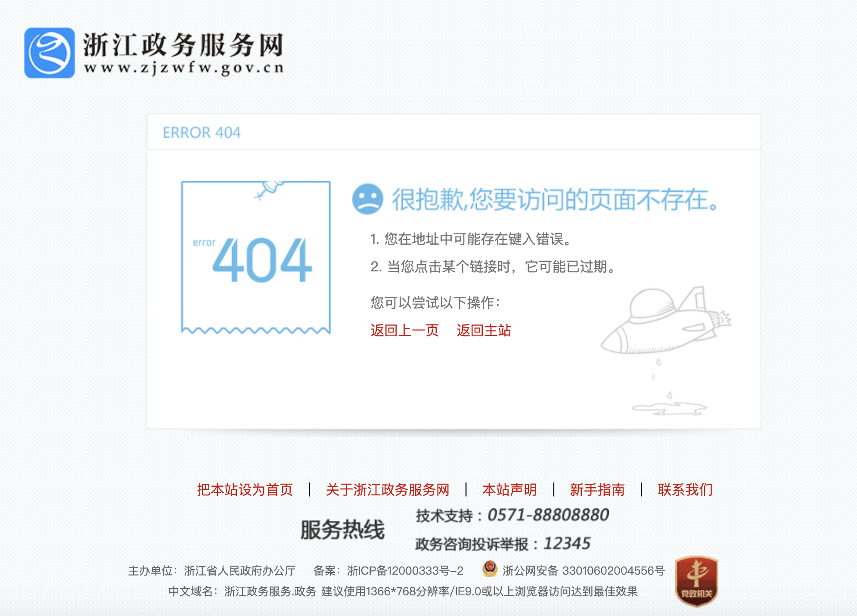Click the blue Zhejiang government logo icon
The width and height of the screenshot is (857, 616).
50,53
